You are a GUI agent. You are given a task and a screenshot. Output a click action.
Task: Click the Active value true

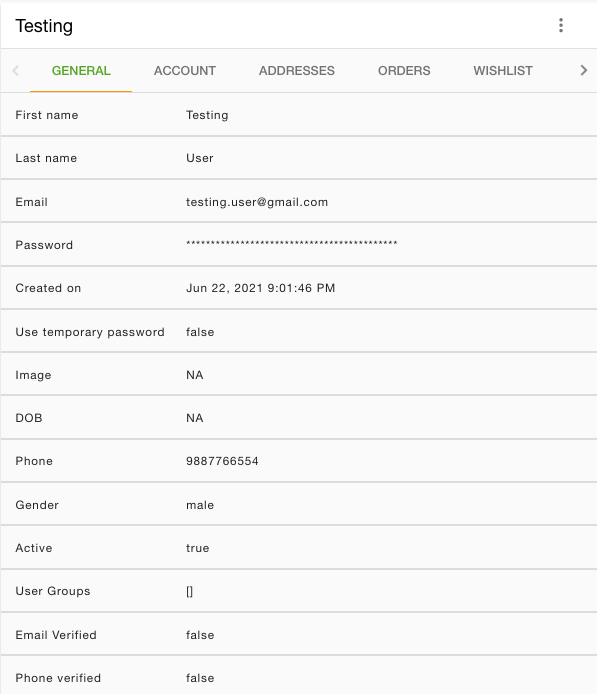point(197,548)
